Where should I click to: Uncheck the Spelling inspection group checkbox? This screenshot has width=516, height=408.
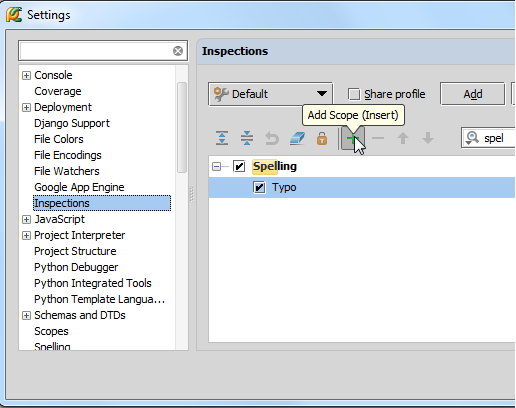click(239, 166)
